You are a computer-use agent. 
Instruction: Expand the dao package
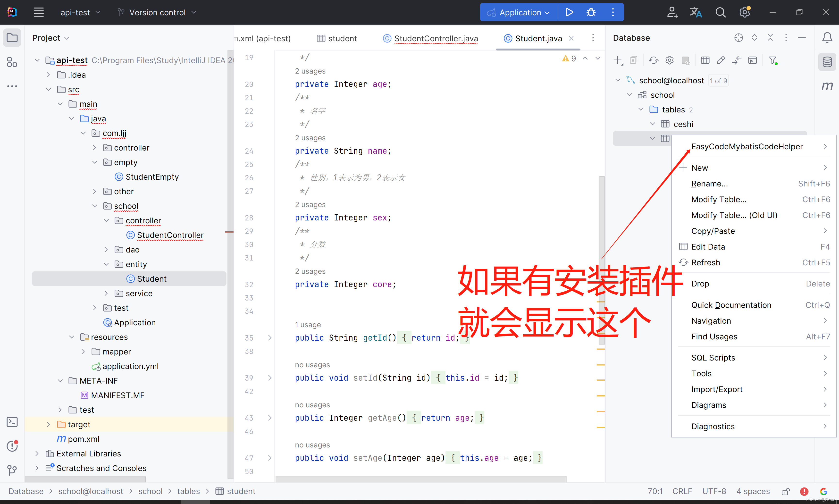(106, 250)
